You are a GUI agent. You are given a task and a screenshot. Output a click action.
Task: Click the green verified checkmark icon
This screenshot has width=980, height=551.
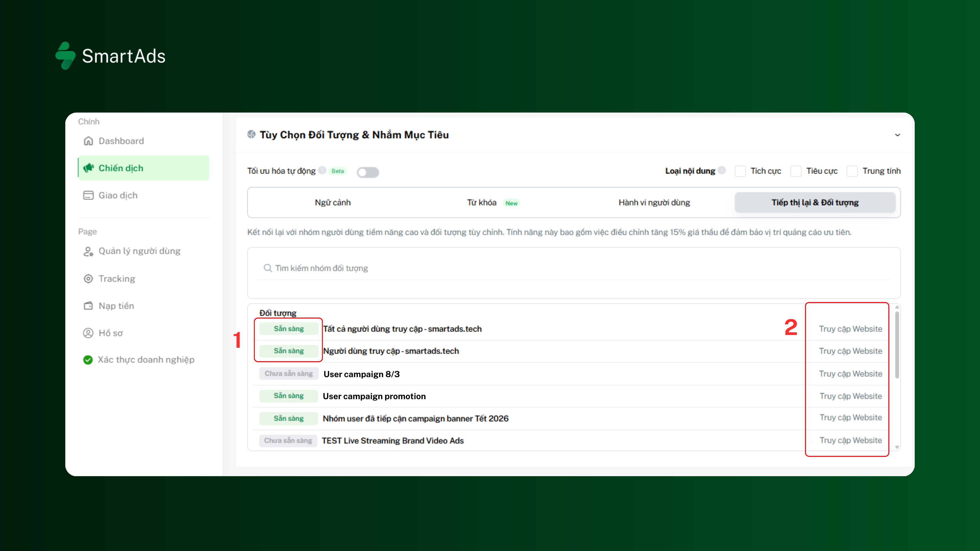click(x=88, y=360)
